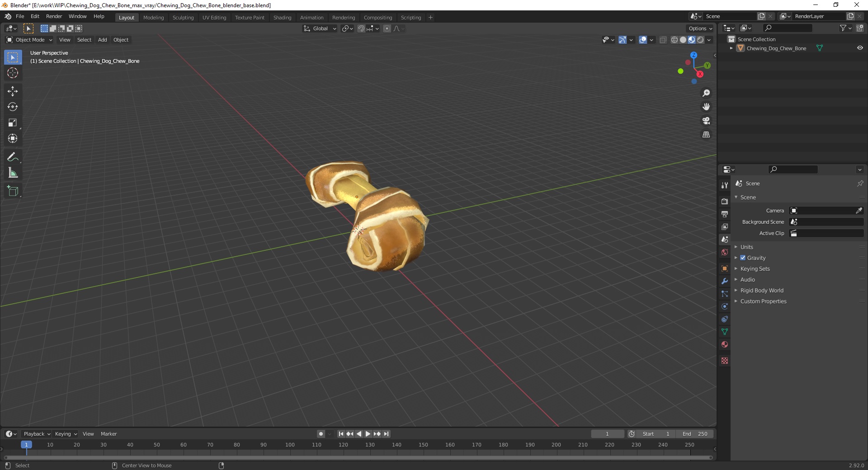Open the Output properties tab

725,214
